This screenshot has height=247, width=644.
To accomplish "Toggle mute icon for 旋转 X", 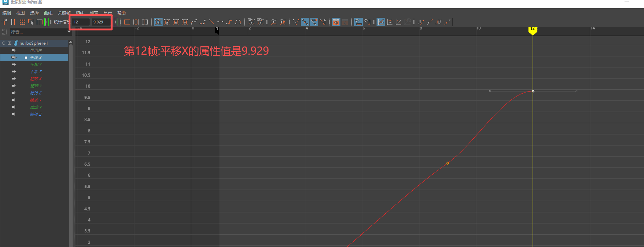I will (14, 79).
